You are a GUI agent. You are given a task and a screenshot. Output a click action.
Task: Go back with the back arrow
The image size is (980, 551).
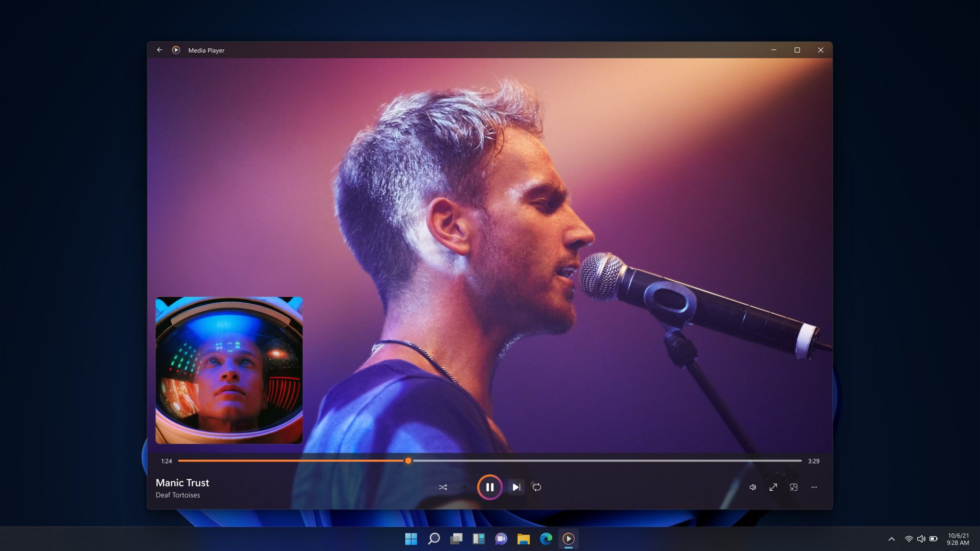pos(159,50)
